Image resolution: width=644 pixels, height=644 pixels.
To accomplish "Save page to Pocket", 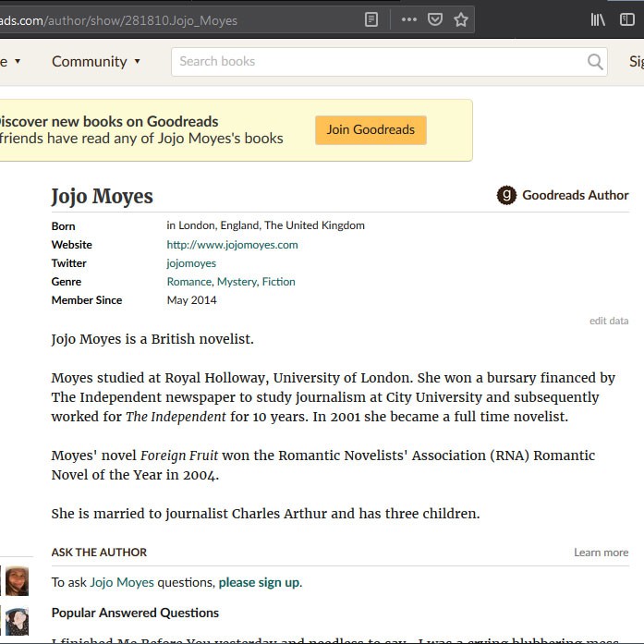I will 434,19.
